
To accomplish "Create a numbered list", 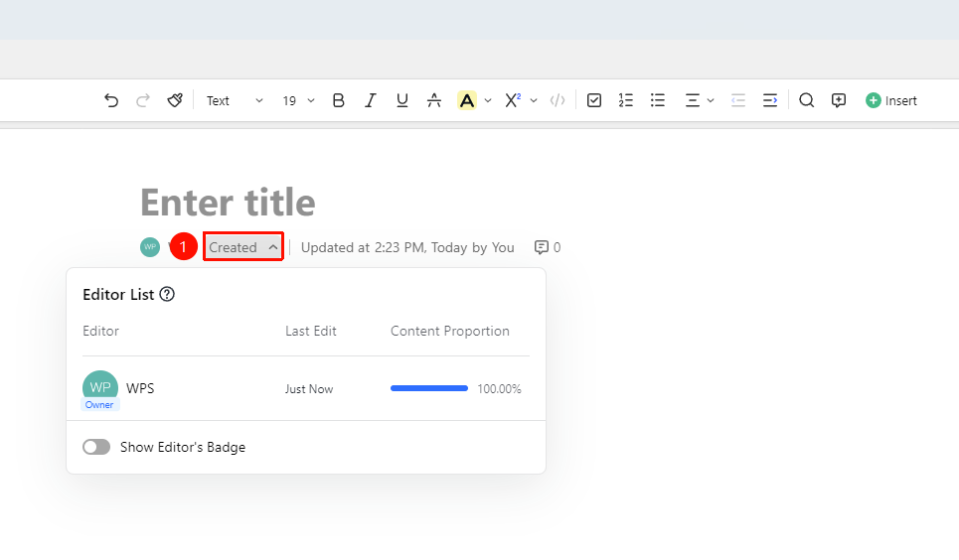I will point(626,100).
